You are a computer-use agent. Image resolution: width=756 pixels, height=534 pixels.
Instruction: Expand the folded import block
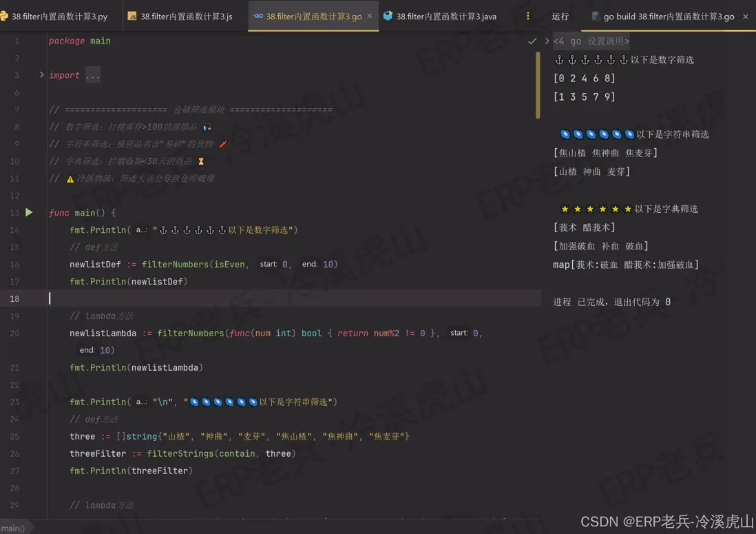(41, 75)
